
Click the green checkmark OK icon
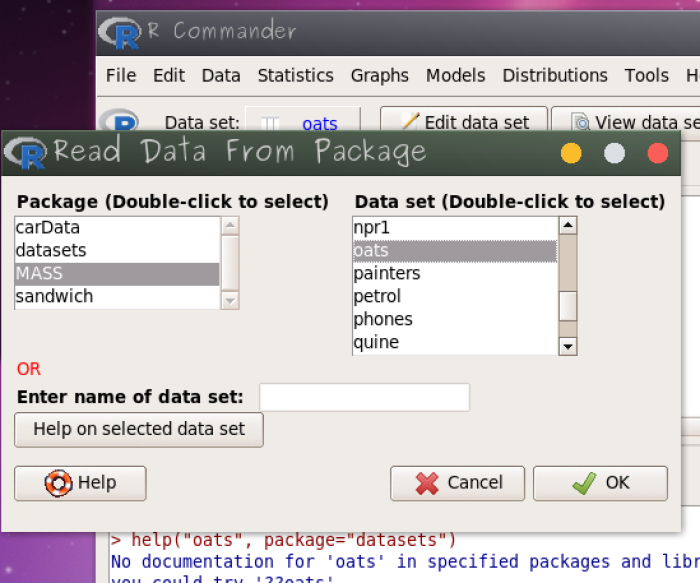(584, 483)
